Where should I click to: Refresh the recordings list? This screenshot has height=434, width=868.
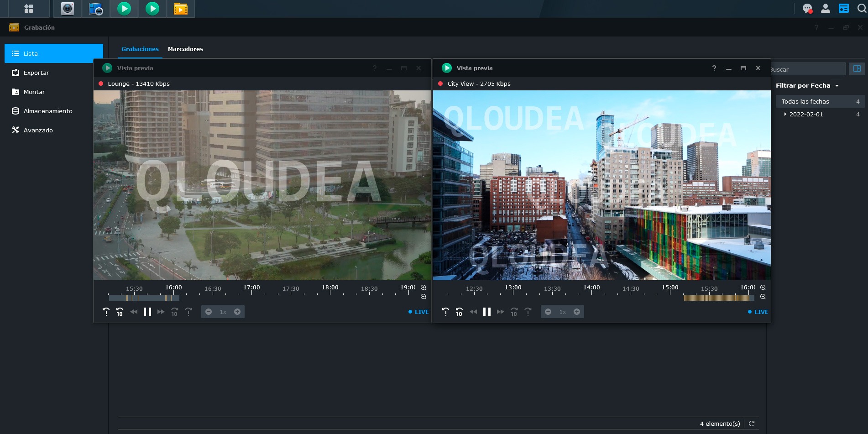[x=752, y=424]
